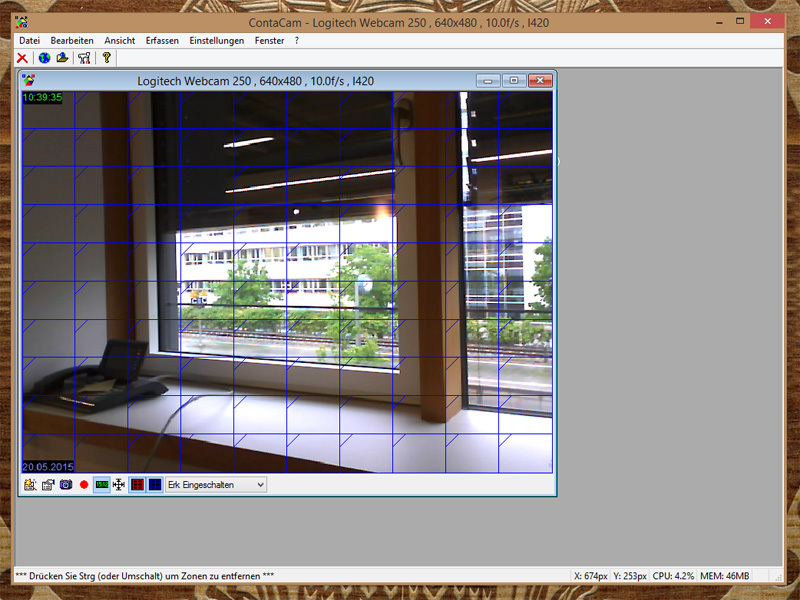Open the Ansicht menu

pos(120,41)
